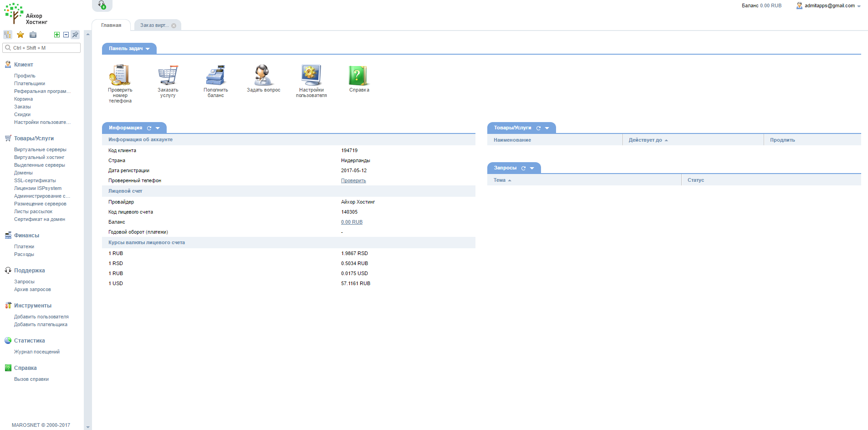Click the green Справка help book icon
The height and width of the screenshot is (430, 868).
point(359,75)
